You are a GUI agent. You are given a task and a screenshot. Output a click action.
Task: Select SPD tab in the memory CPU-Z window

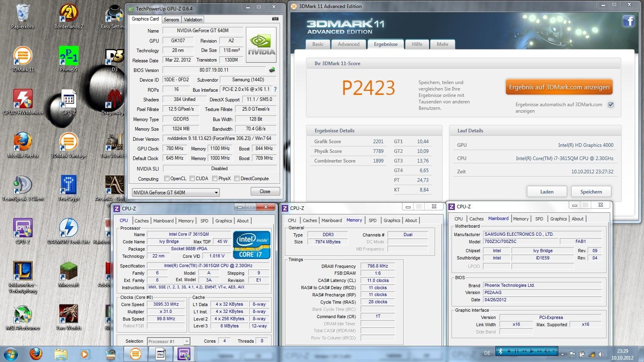pyautogui.click(x=373, y=220)
